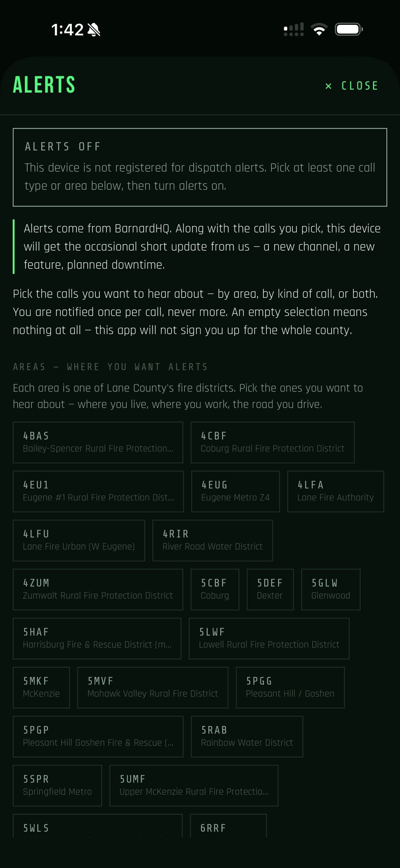The height and width of the screenshot is (868, 400).
Task: Select 4LFU Lane Fire Urban chip
Action: pyautogui.click(x=79, y=540)
